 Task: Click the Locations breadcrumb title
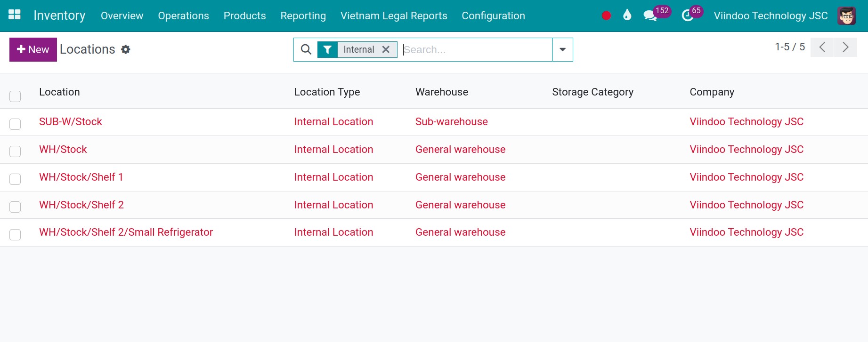click(x=88, y=49)
